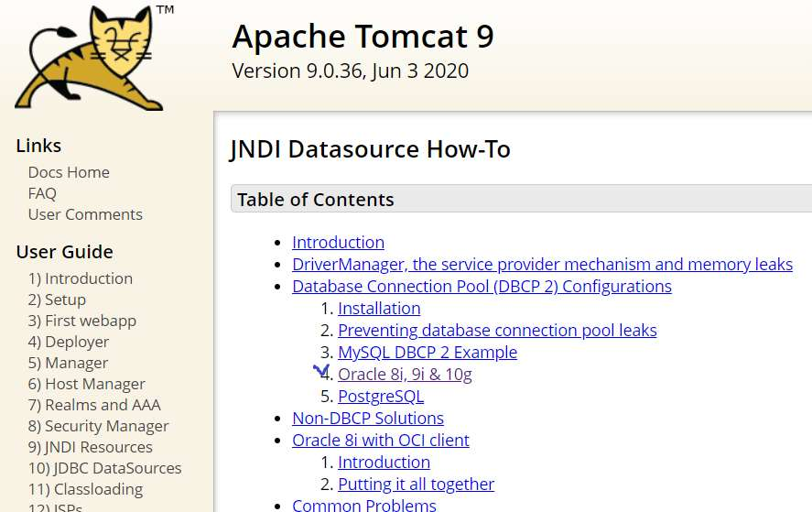Open Database Connection Pool (DBCP 2) Configurations
Viewport: 812px width, 512px height.
482,287
